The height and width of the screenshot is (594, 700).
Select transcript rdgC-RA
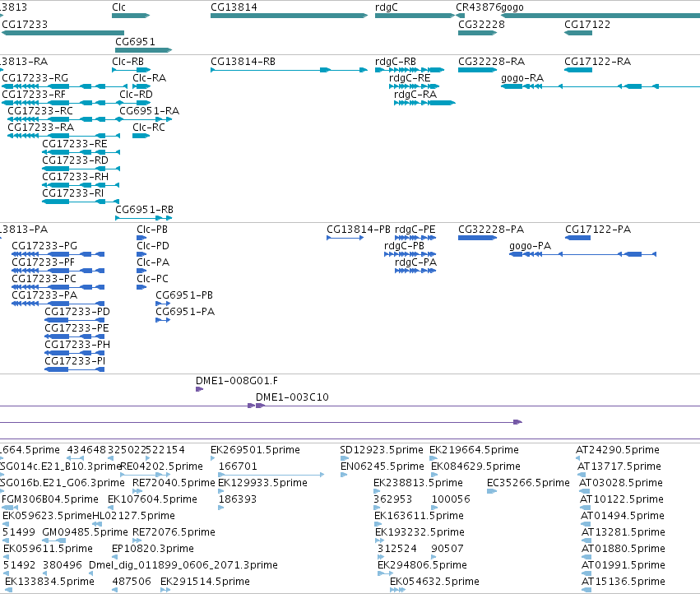pyautogui.click(x=424, y=103)
